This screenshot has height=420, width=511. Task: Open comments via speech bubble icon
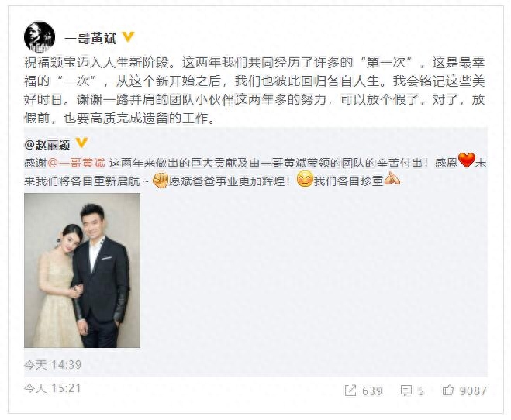[x=406, y=391]
